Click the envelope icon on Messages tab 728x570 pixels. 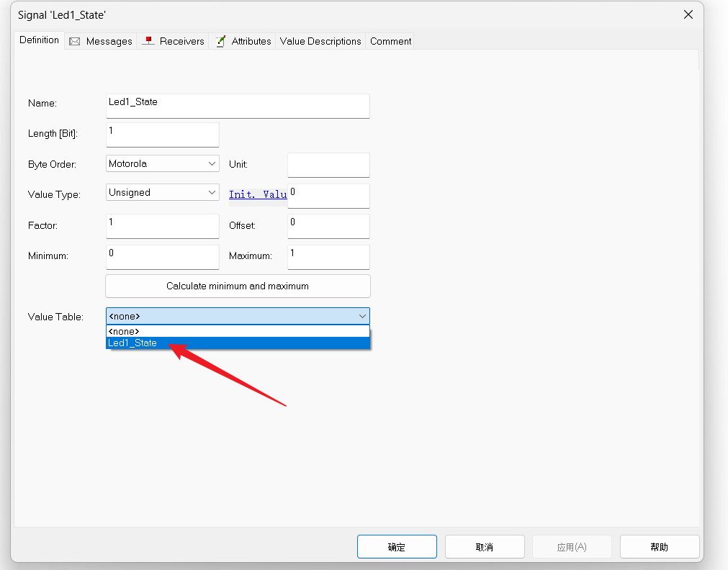pos(74,41)
